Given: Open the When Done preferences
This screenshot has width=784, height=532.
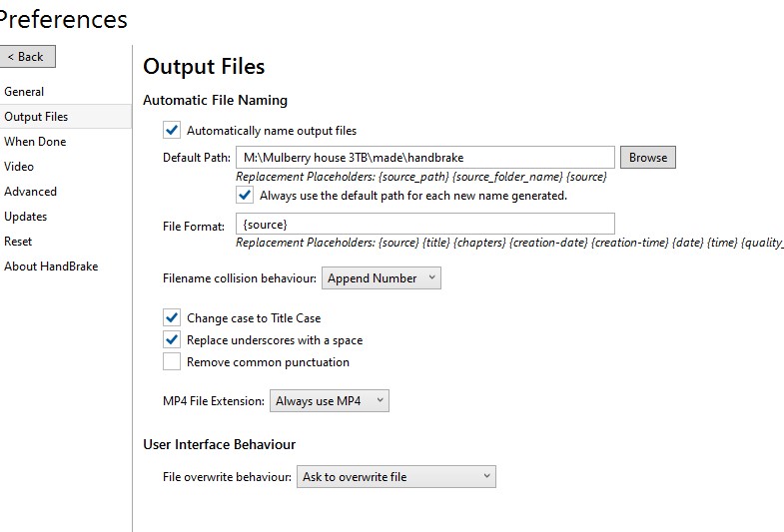Looking at the screenshot, I should (35, 142).
